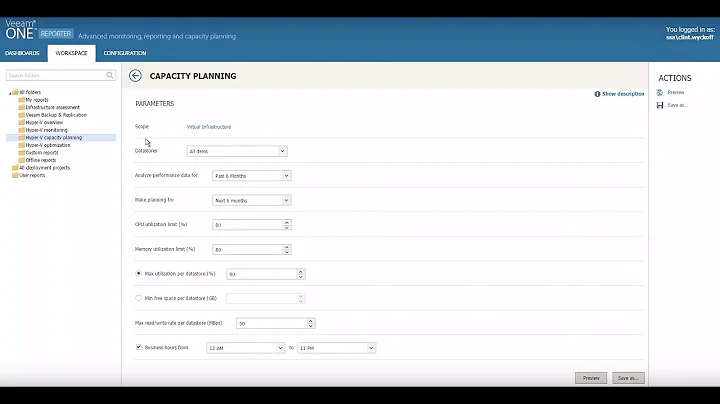720x404 pixels.
Task: Click Max utilization per datastore spinner
Action: pyautogui.click(x=301, y=274)
